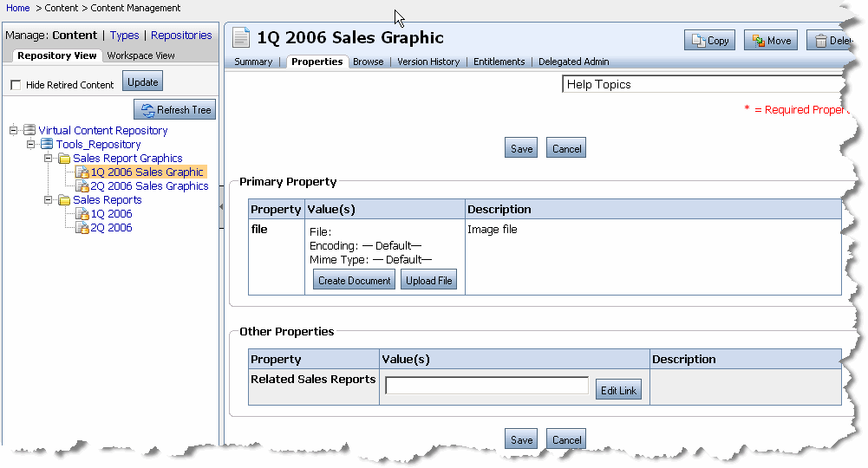Collapse the left panel using splitter arrow

(x=221, y=206)
